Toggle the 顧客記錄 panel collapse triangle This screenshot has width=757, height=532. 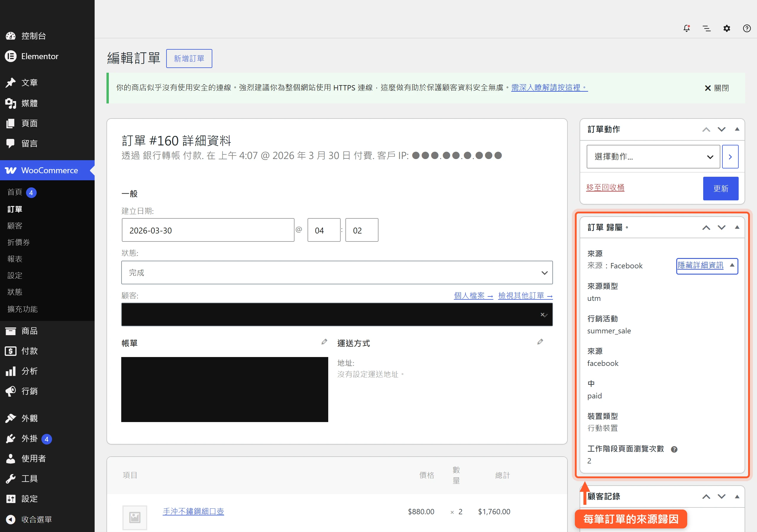click(x=737, y=497)
